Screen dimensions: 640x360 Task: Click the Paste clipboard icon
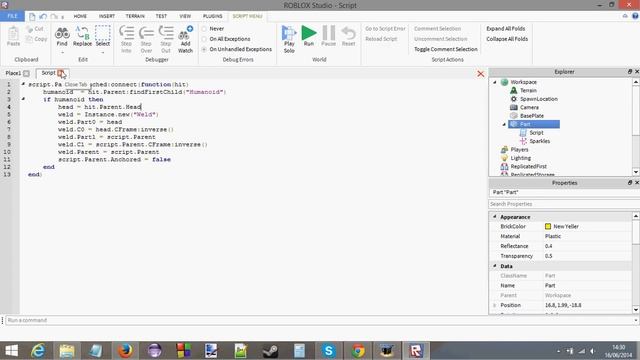[x=13, y=33]
